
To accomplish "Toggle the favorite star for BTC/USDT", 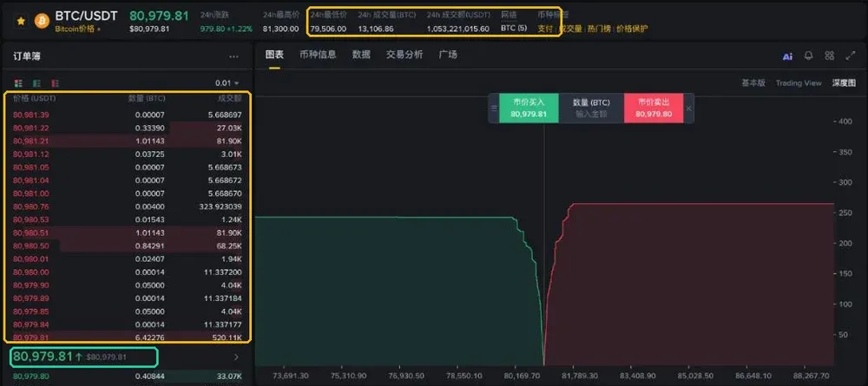I will click(21, 21).
